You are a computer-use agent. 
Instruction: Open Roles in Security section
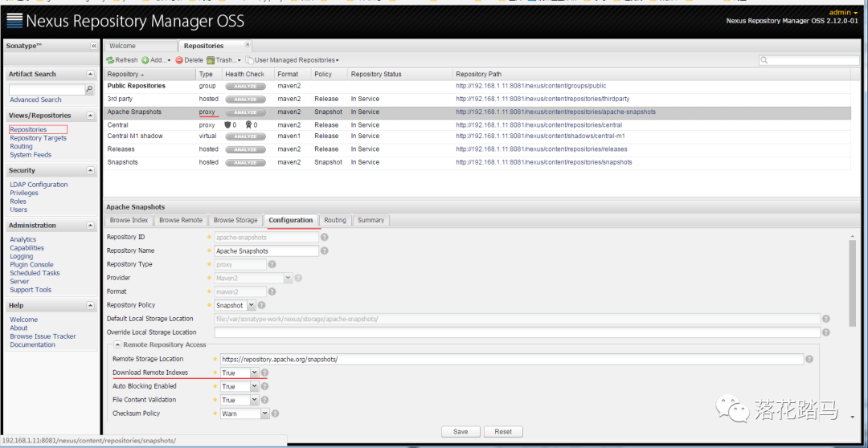point(18,202)
